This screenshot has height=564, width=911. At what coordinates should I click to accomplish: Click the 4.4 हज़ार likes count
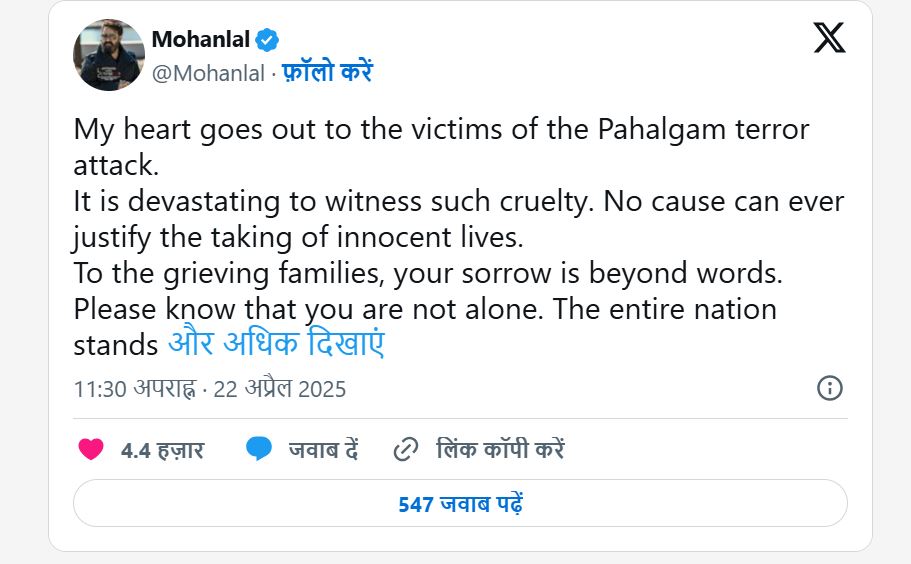[x=162, y=451]
